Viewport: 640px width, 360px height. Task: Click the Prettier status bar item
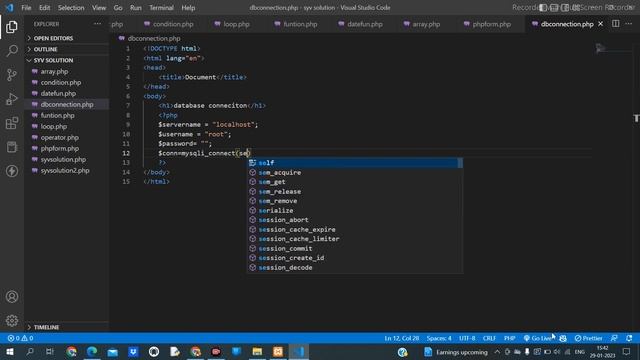(588, 338)
